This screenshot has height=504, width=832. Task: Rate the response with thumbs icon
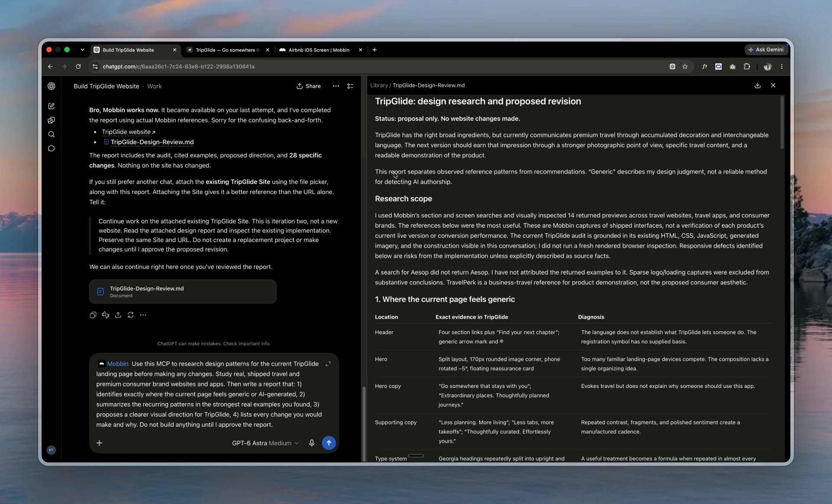[105, 315]
